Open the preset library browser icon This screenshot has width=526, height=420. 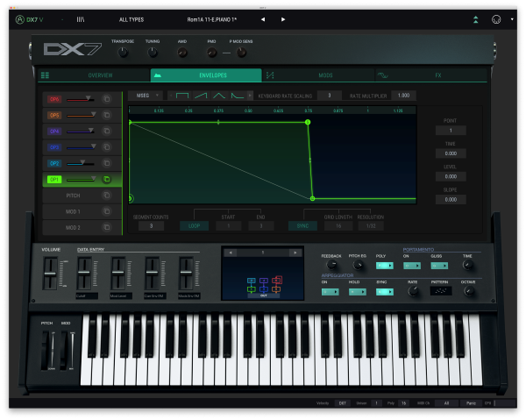(x=81, y=19)
